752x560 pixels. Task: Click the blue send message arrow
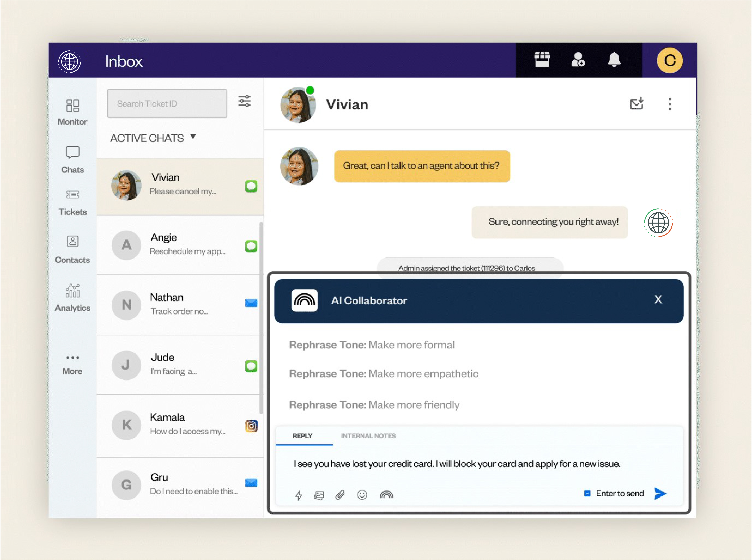tap(660, 494)
